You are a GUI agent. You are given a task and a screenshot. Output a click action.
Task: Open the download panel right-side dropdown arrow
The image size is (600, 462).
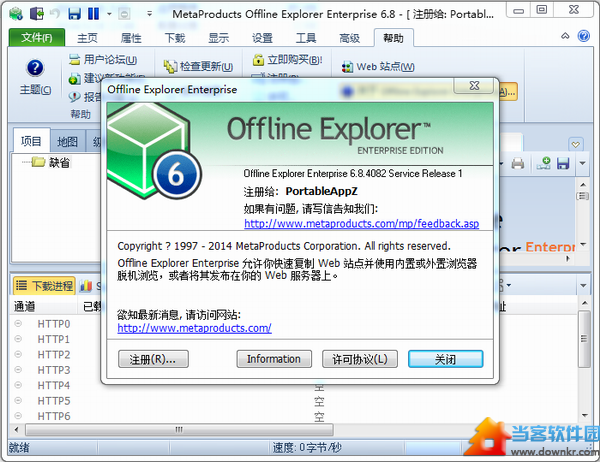click(583, 286)
